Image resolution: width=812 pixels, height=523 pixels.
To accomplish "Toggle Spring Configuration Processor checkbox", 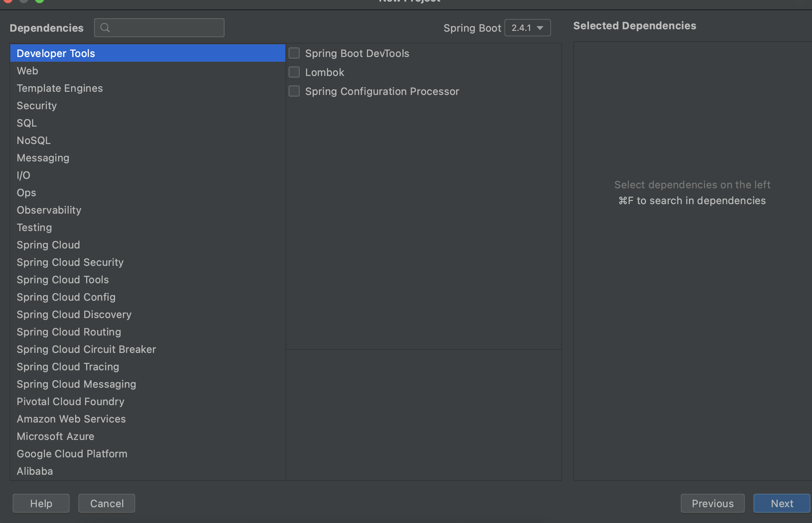I will tap(294, 91).
